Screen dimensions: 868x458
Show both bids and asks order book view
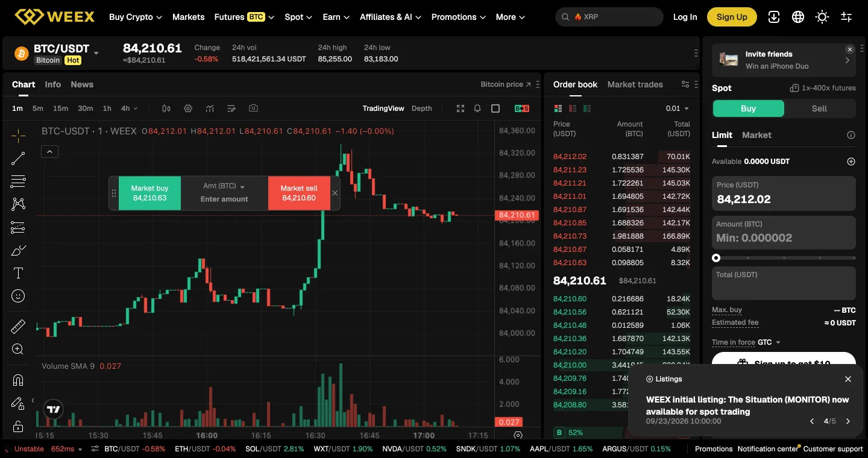pos(558,108)
